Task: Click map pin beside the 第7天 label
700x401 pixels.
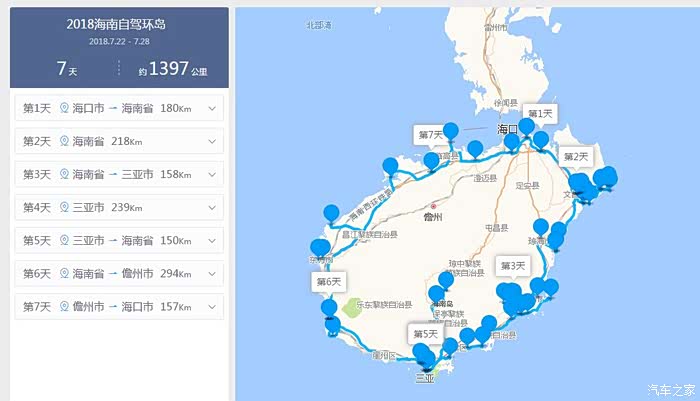Action: click(x=450, y=132)
